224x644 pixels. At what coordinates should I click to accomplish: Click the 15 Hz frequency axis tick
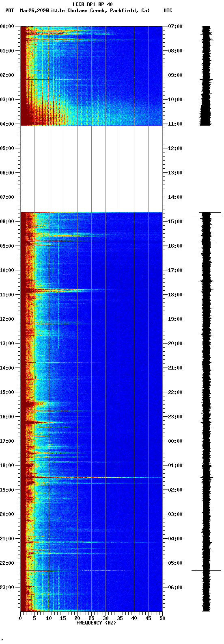(x=63, y=618)
